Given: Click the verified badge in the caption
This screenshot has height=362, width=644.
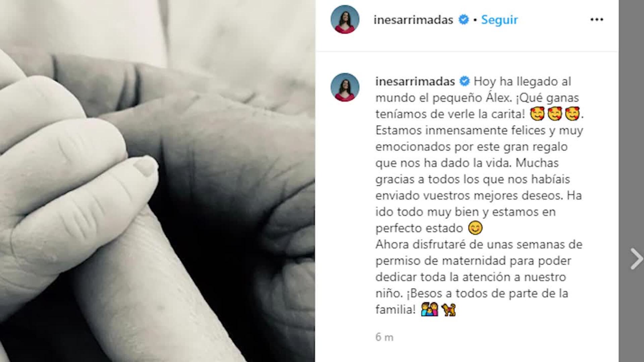Looking at the screenshot, I should click(x=465, y=81).
